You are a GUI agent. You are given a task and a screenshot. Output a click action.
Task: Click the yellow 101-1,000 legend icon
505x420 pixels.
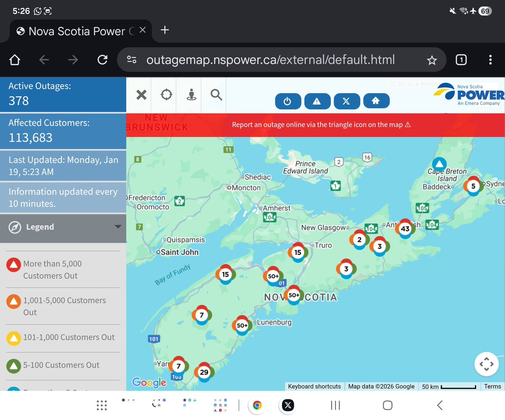(13, 338)
